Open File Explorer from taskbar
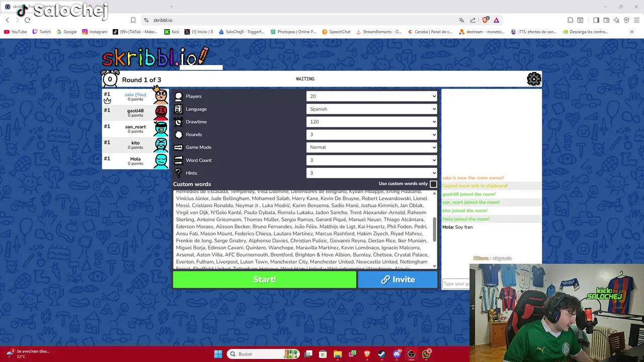Viewport: 644px width, 362px height. [338, 354]
